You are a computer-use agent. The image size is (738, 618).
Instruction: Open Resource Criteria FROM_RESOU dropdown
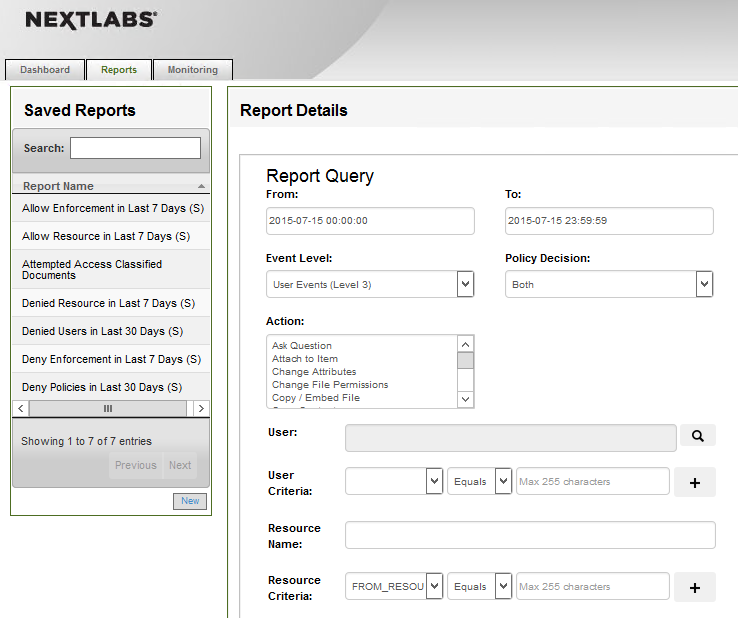(394, 586)
